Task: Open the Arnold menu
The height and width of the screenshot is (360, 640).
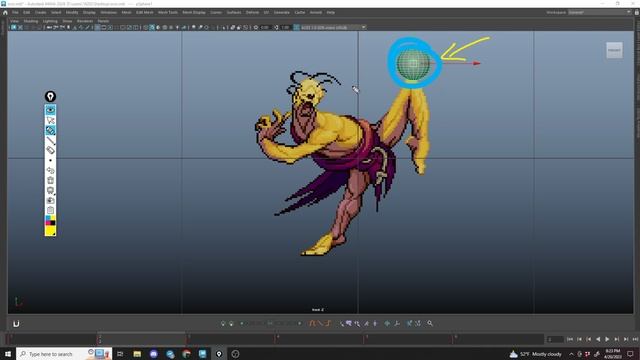Action: tap(316, 13)
